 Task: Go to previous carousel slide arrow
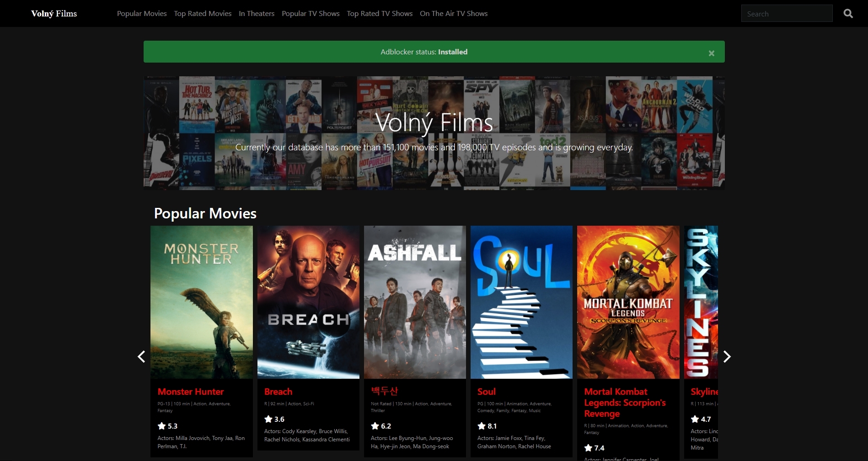[x=141, y=356]
